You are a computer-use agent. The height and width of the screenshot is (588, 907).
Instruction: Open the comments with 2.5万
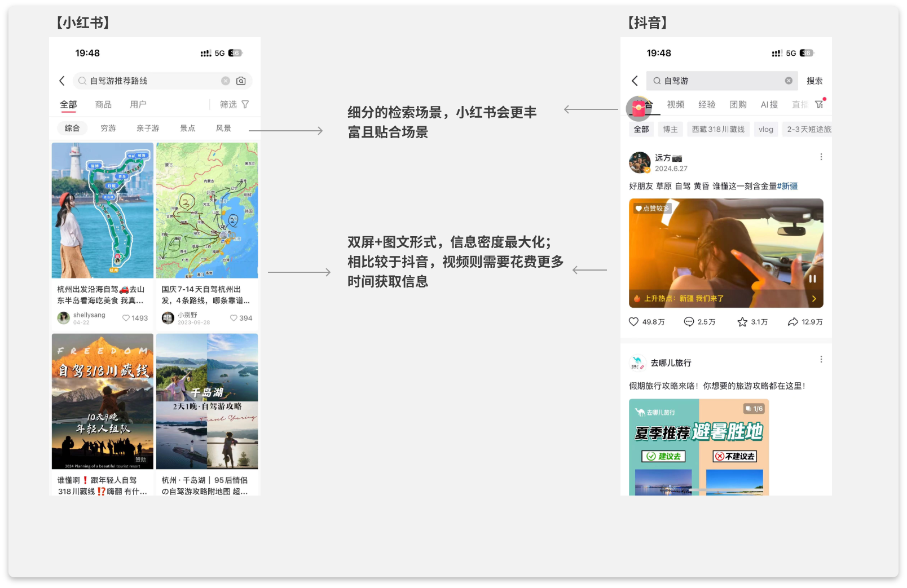pyautogui.click(x=689, y=321)
